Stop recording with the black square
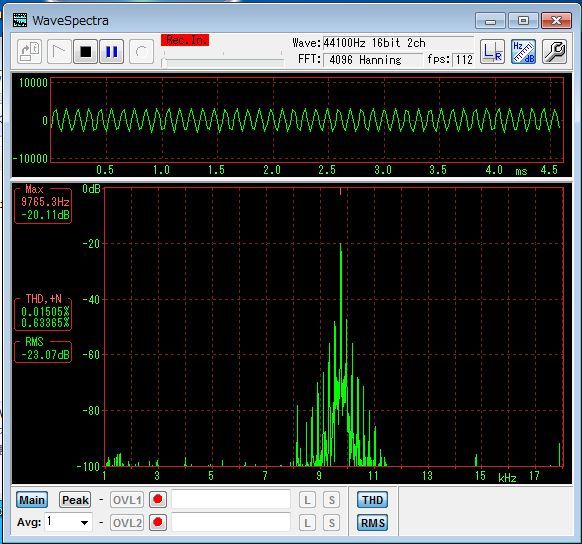 (86, 52)
